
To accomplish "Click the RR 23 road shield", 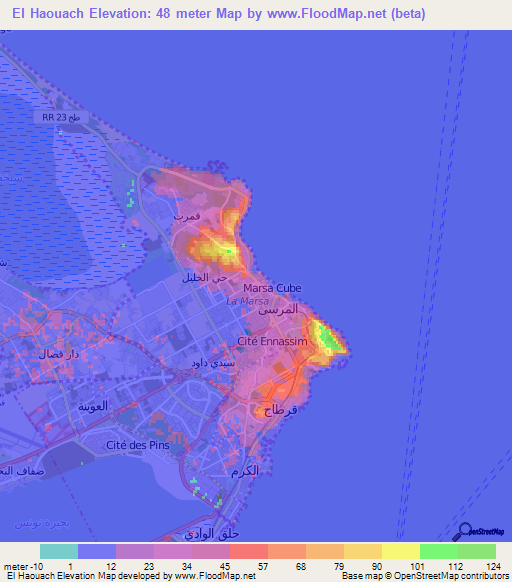I will (x=61, y=117).
